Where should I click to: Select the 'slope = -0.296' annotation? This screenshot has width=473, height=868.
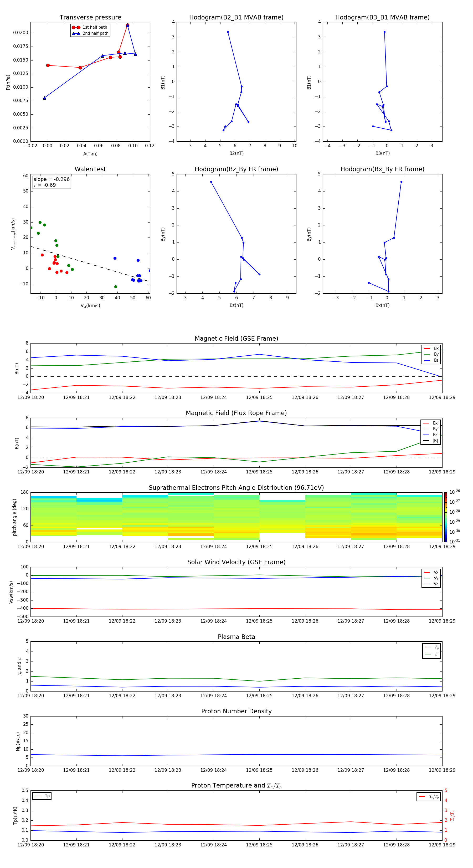pyautogui.click(x=52, y=179)
